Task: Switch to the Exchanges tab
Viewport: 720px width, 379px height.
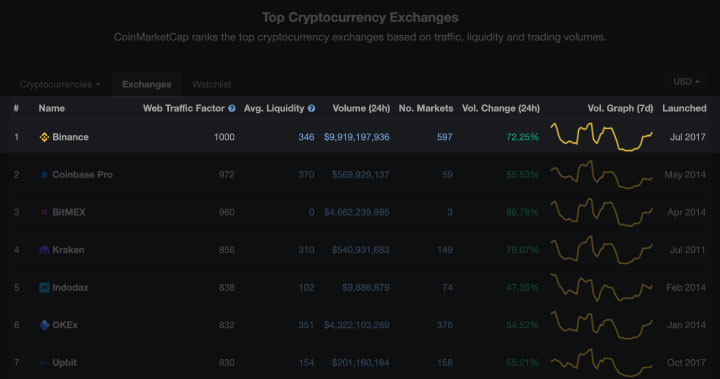Action: pos(146,85)
